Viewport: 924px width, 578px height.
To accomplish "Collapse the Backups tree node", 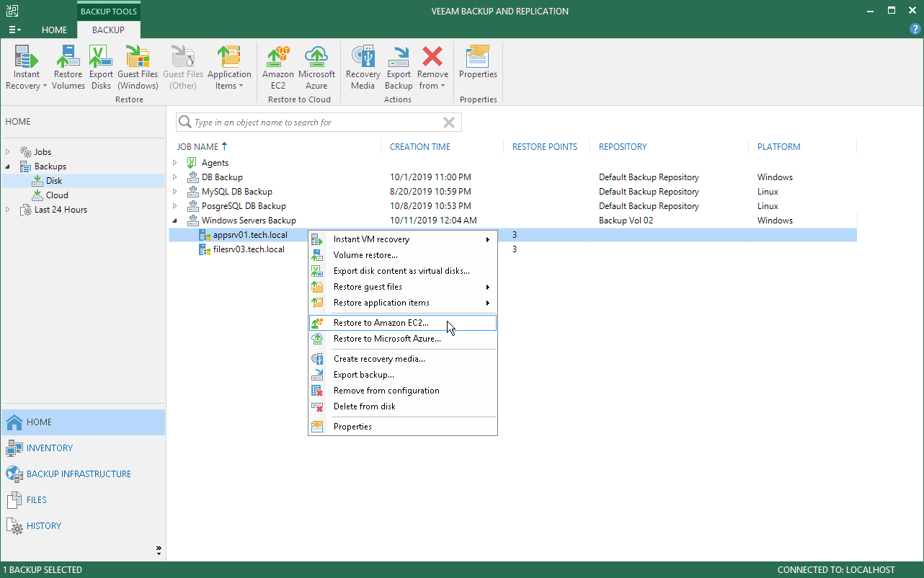I will pos(8,166).
